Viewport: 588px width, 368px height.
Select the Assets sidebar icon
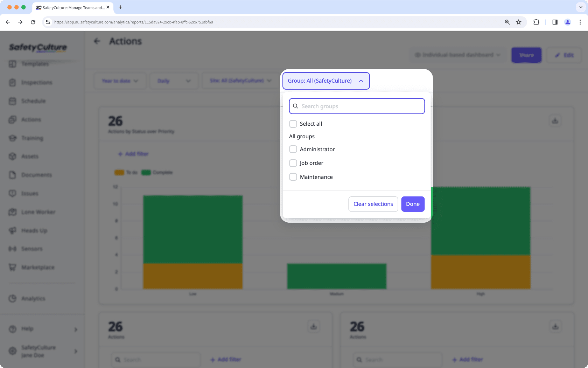click(x=13, y=156)
